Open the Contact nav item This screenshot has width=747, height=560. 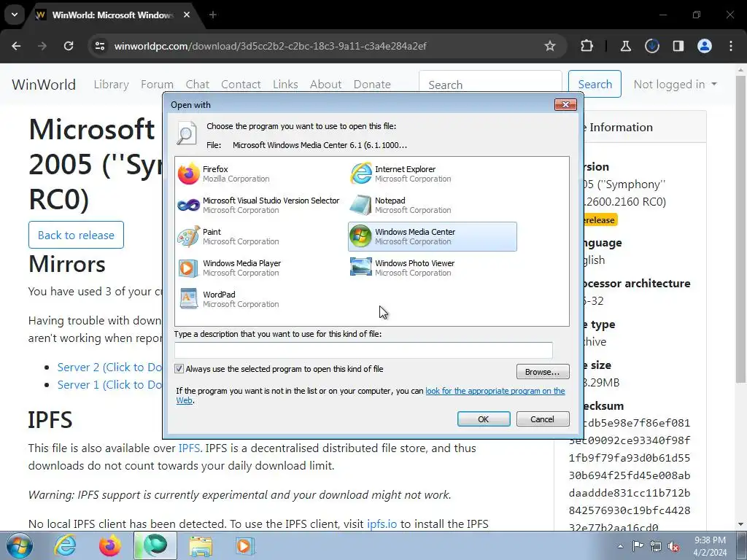click(x=241, y=85)
